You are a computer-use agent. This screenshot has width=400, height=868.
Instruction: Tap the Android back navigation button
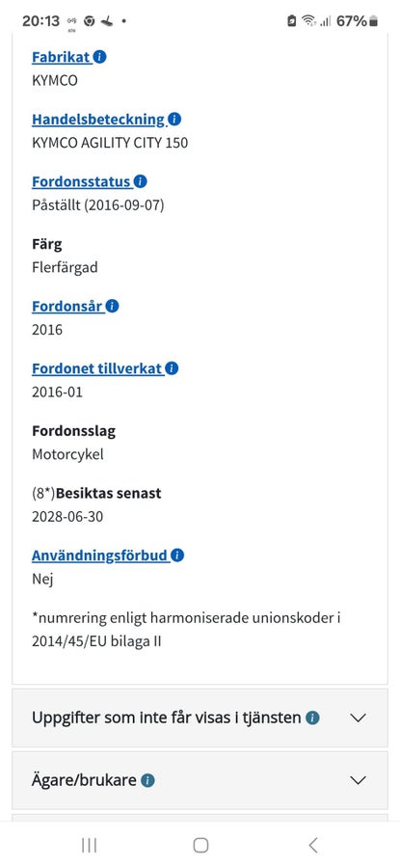[312, 845]
